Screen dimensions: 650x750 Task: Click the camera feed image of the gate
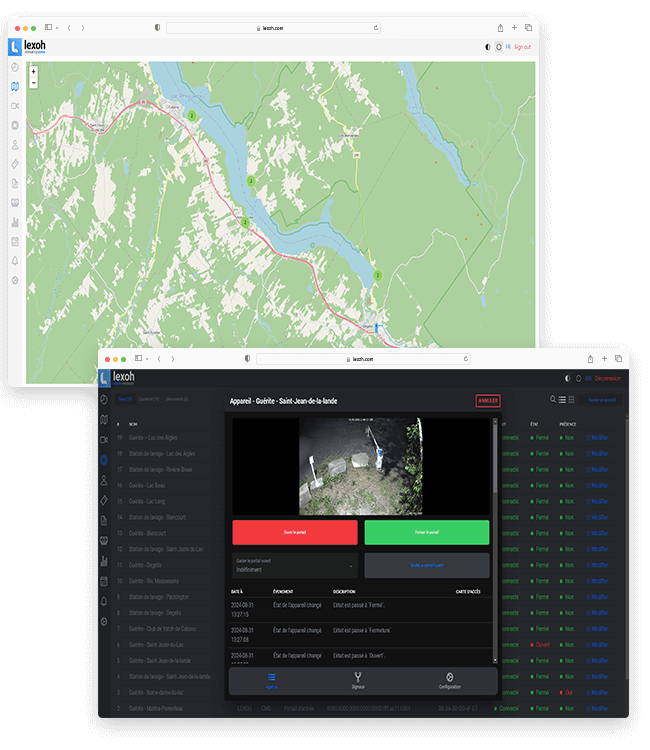point(360,466)
